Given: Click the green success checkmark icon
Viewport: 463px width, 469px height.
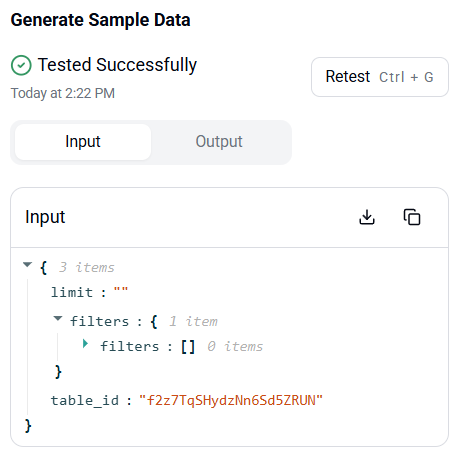Looking at the screenshot, I should click(x=21, y=65).
